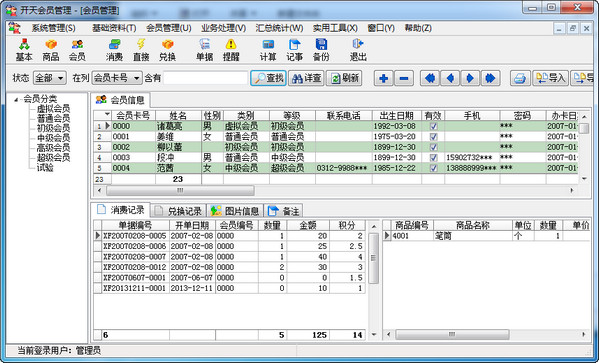Collapse the 会员分类 tree node
This screenshot has width=599, height=363.
click(16, 100)
